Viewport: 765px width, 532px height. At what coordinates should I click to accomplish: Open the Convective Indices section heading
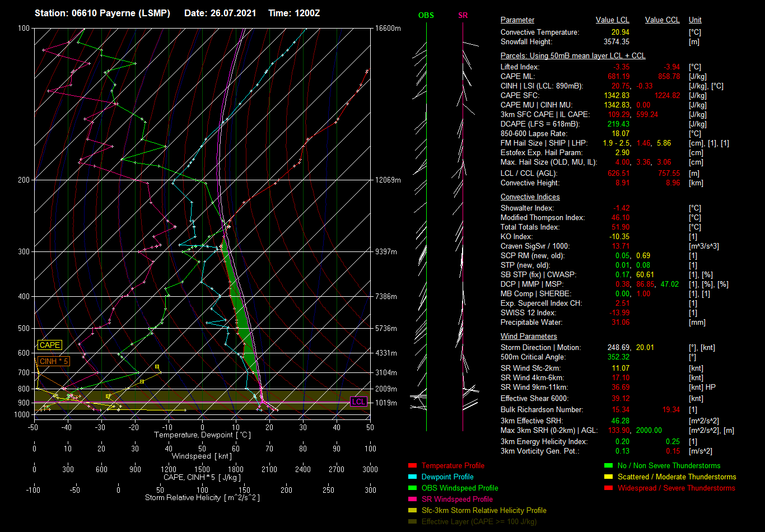tap(530, 197)
